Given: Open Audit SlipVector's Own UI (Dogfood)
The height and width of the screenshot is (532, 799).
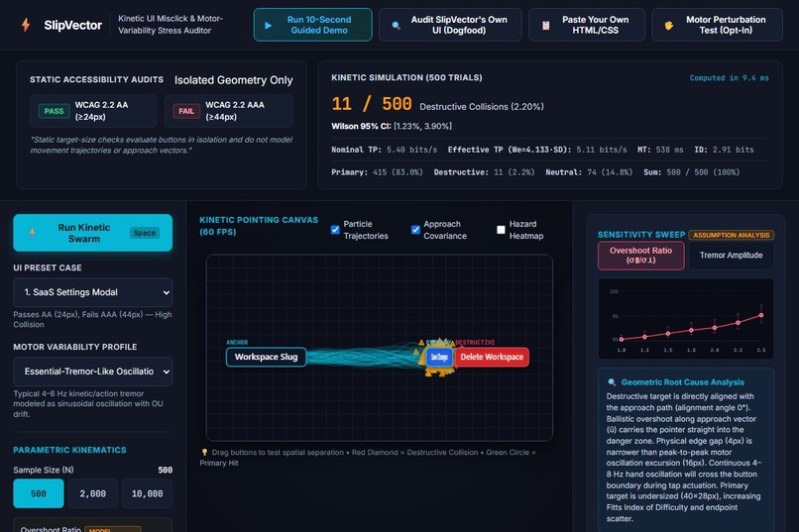Looking at the screenshot, I should (450, 25).
